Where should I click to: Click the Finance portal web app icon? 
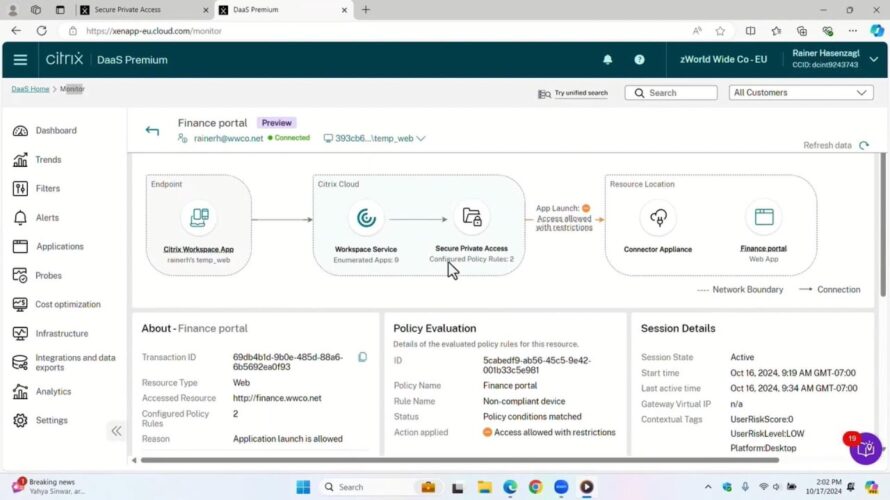[764, 217]
